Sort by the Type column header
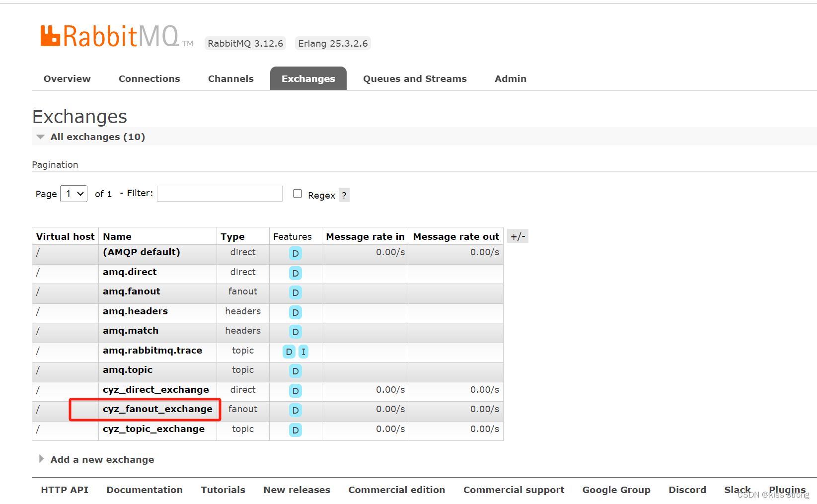Image resolution: width=817 pixels, height=504 pixels. point(232,236)
